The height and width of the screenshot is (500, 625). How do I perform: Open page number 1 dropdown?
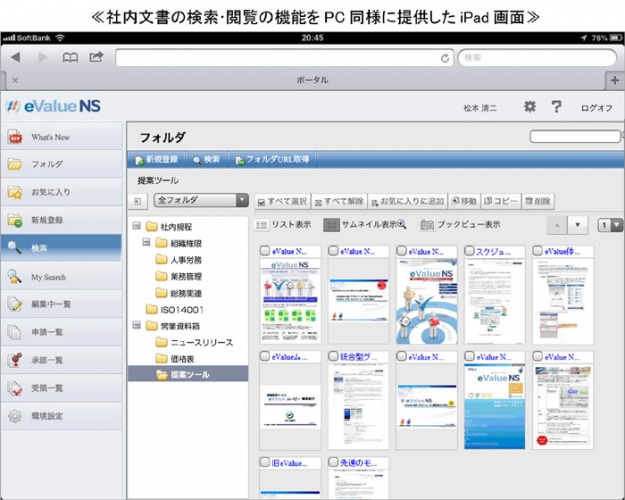pyautogui.click(x=610, y=225)
